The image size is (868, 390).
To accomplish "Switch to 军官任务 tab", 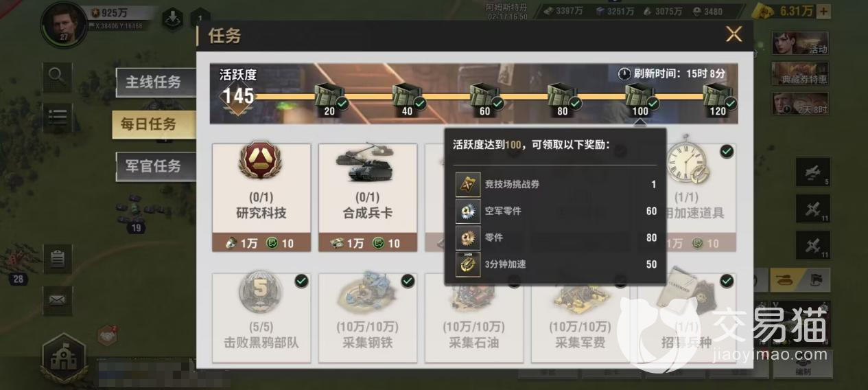I will pyautogui.click(x=153, y=166).
